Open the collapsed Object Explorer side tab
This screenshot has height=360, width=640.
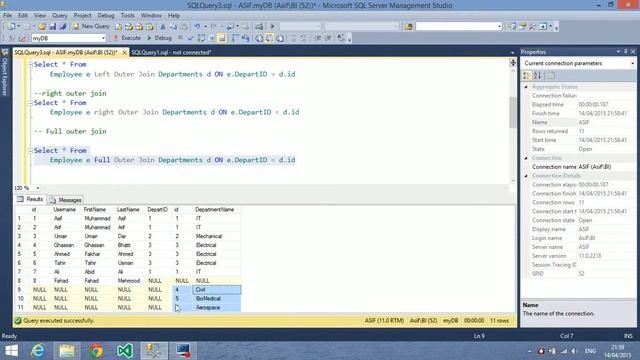pyautogui.click(x=4, y=73)
